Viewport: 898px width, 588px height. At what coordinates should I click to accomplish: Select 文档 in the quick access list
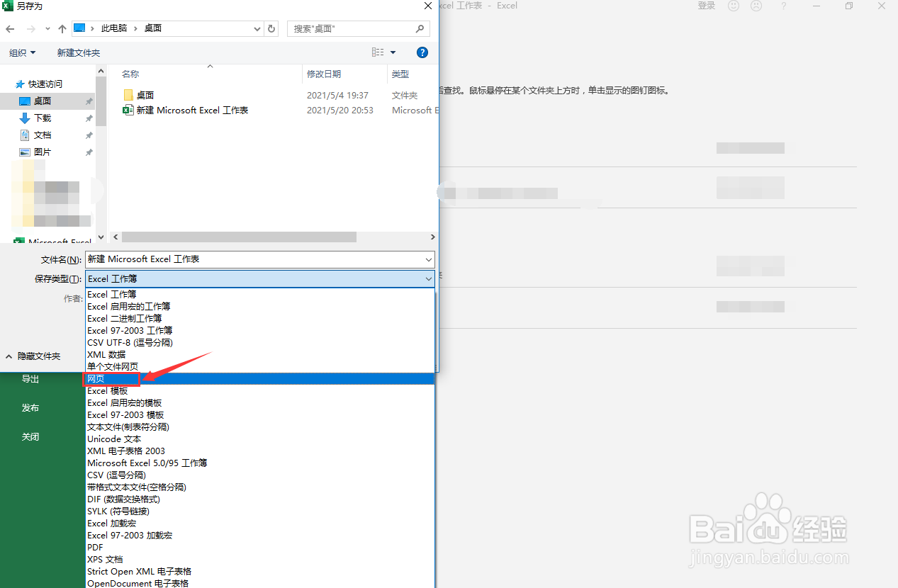[x=43, y=135]
